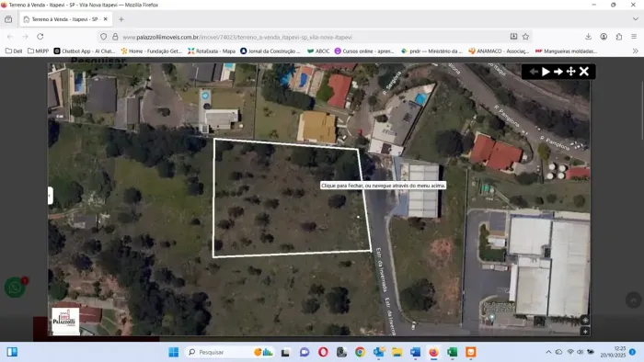The image size is (644, 362).
Task: Close the image lightbox with X
Action: pyautogui.click(x=584, y=72)
